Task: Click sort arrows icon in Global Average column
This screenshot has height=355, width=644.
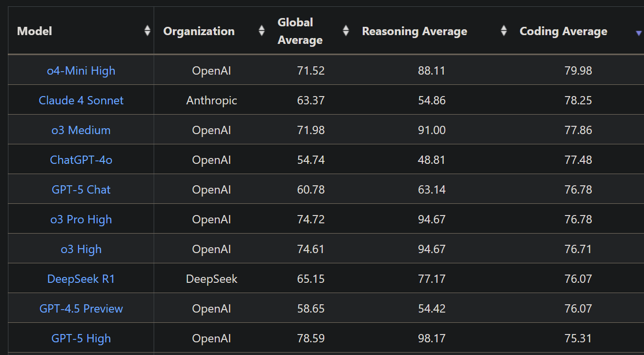Action: click(346, 31)
